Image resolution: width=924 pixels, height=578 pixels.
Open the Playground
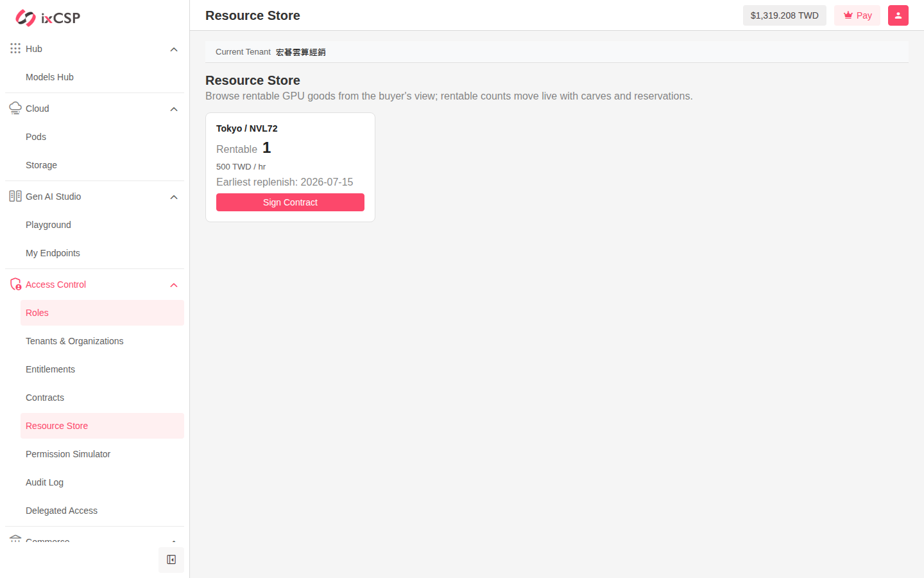click(x=102, y=225)
